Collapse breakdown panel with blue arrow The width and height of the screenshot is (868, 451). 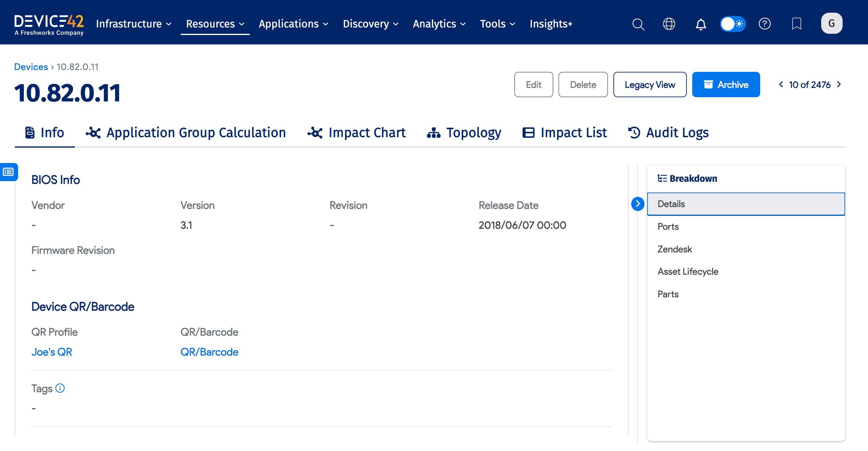[637, 204]
